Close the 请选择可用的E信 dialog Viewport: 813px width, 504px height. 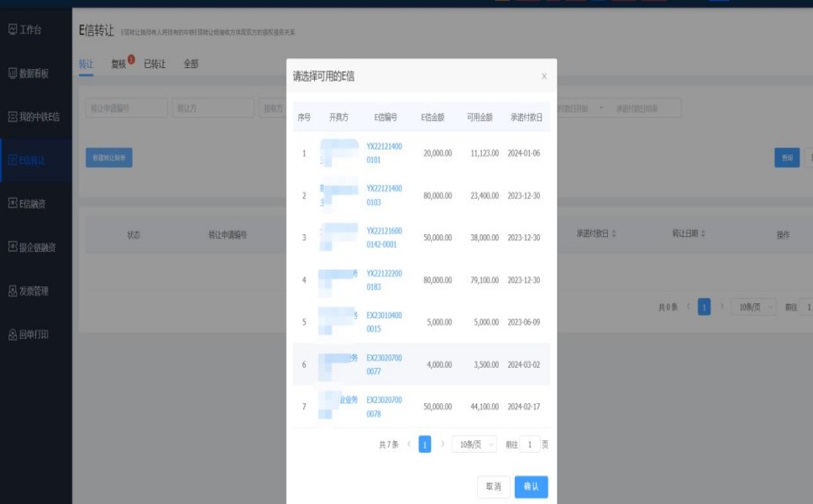(x=543, y=76)
